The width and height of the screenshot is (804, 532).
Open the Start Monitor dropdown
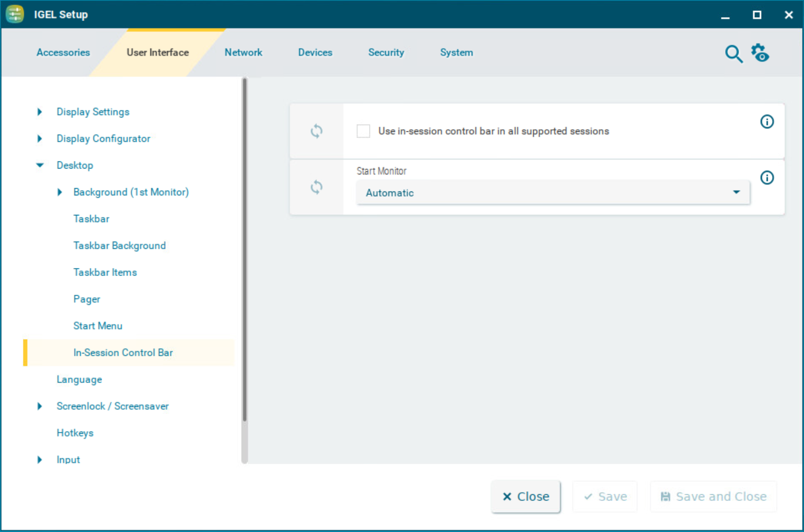click(552, 192)
